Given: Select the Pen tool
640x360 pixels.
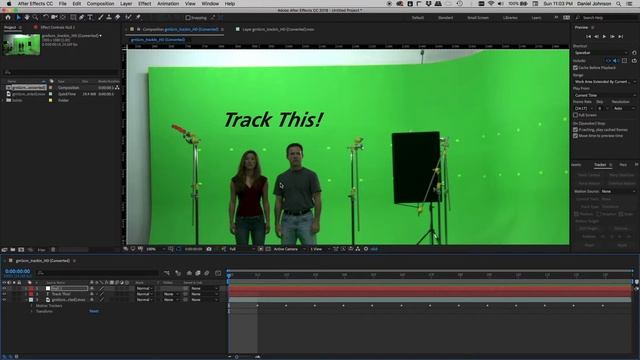Looking at the screenshot, I should [82, 18].
